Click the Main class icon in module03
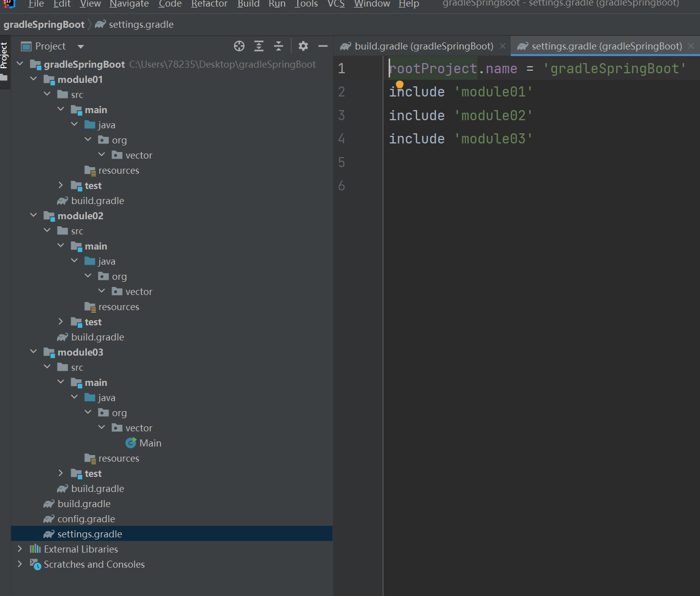Screen dimensions: 700x596 (x=131, y=443)
